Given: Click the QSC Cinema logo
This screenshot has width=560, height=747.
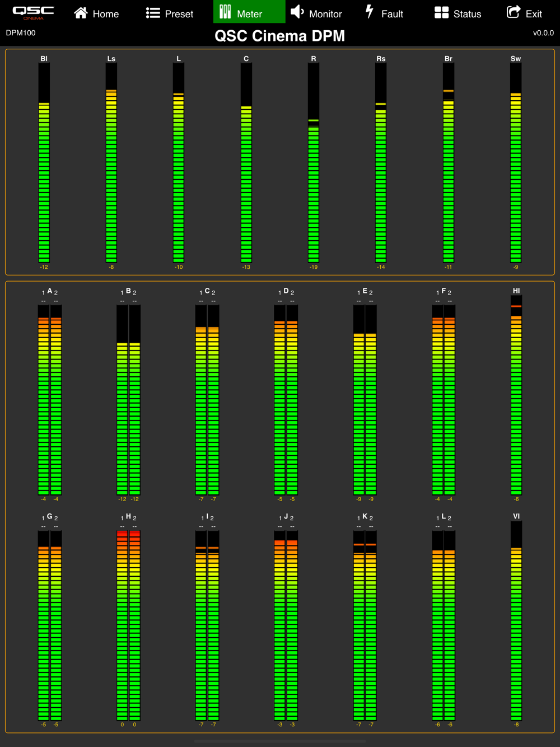Looking at the screenshot, I should click(x=33, y=12).
